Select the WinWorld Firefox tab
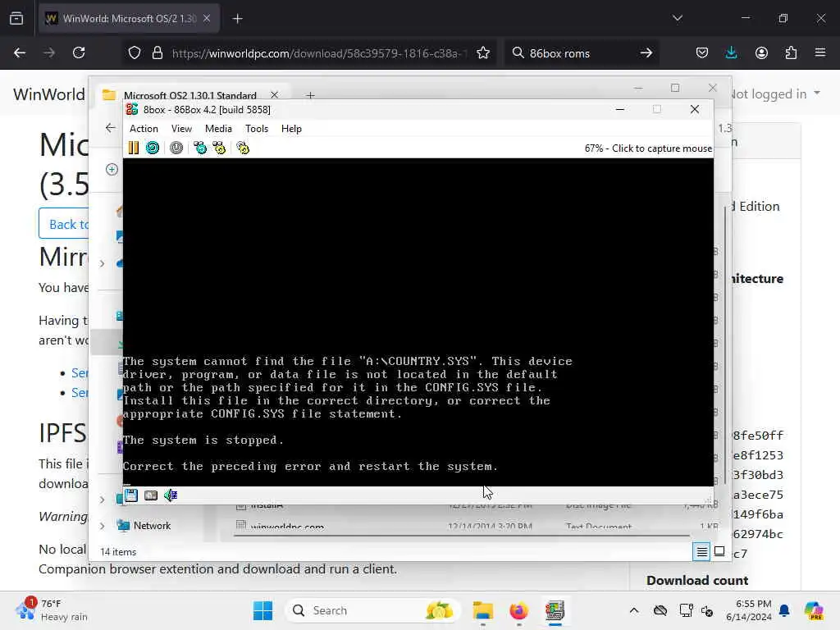The image size is (840, 630). tap(129, 19)
